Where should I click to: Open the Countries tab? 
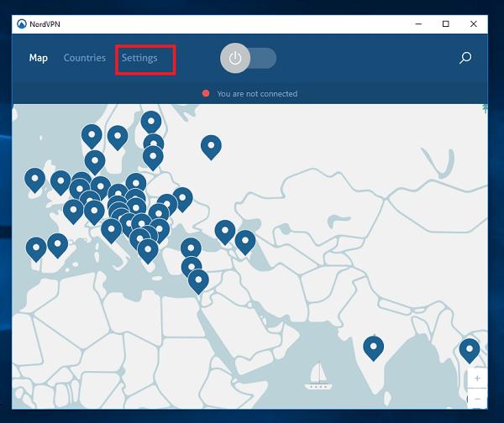coord(85,58)
